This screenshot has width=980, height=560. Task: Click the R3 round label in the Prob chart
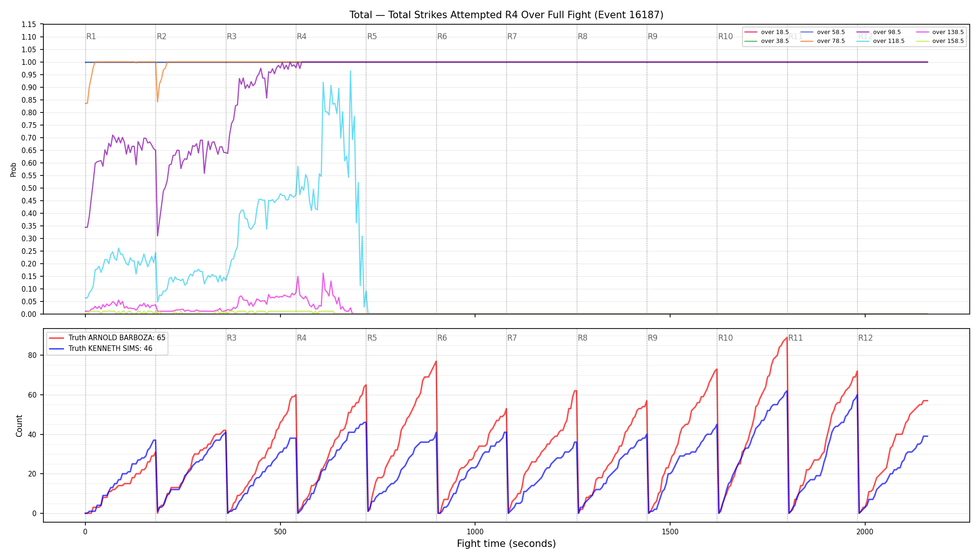pos(231,36)
